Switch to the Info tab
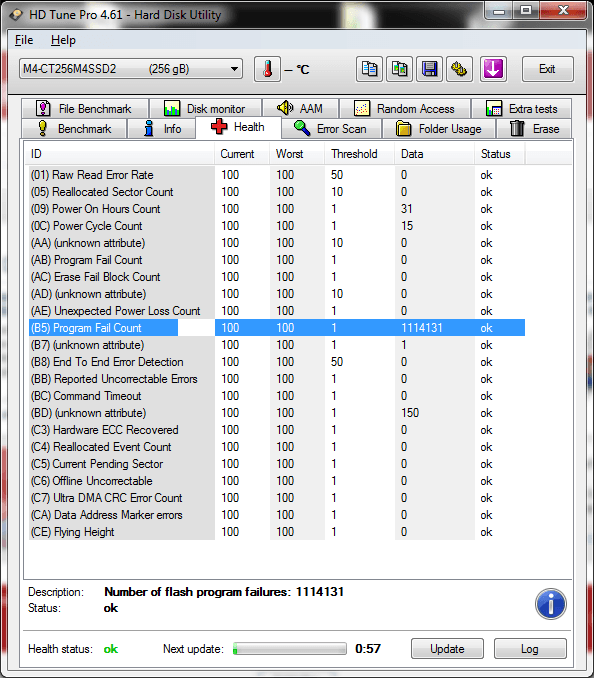Screen dimensions: 594x678 (161, 128)
